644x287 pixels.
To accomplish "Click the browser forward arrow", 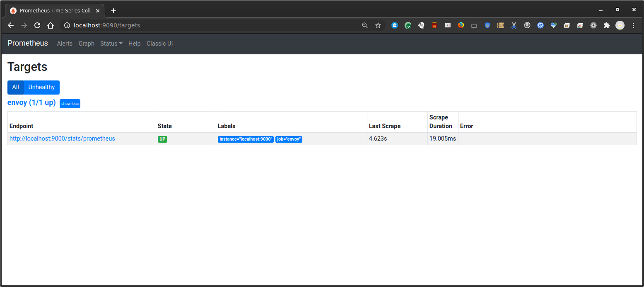I will [x=24, y=25].
